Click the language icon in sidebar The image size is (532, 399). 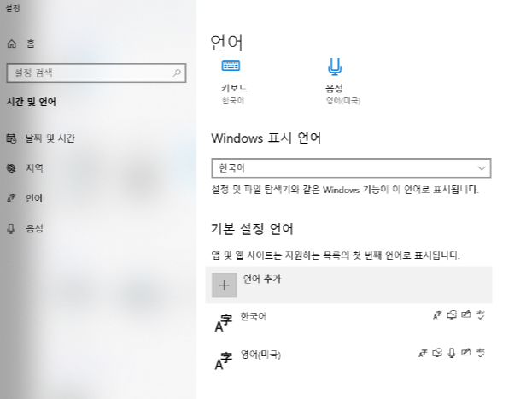tap(11, 198)
